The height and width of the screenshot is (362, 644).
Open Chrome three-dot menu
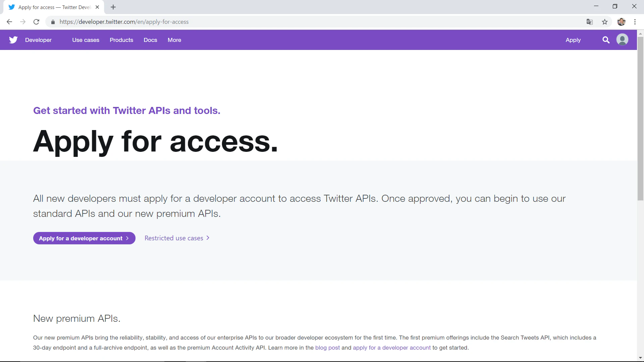tap(635, 22)
